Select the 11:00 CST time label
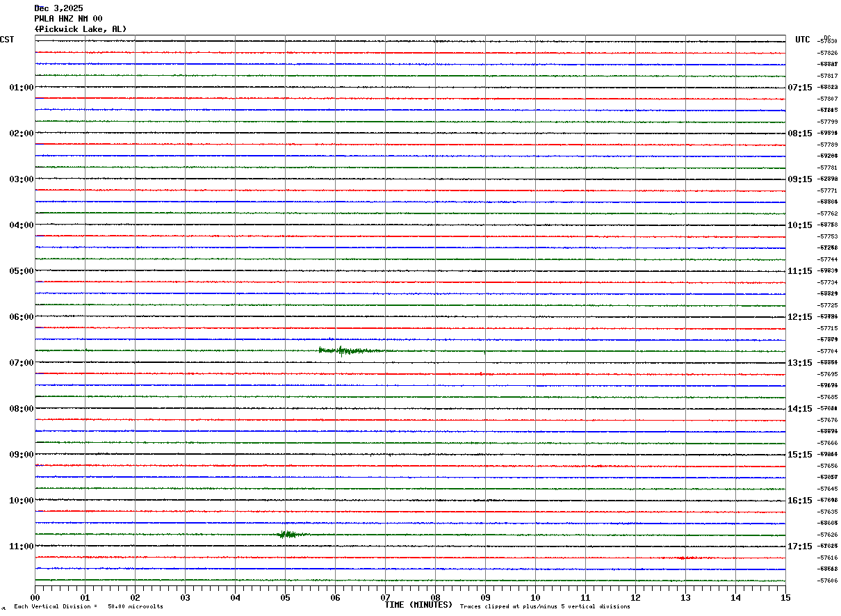The width and height of the screenshot is (841, 616). [22, 546]
